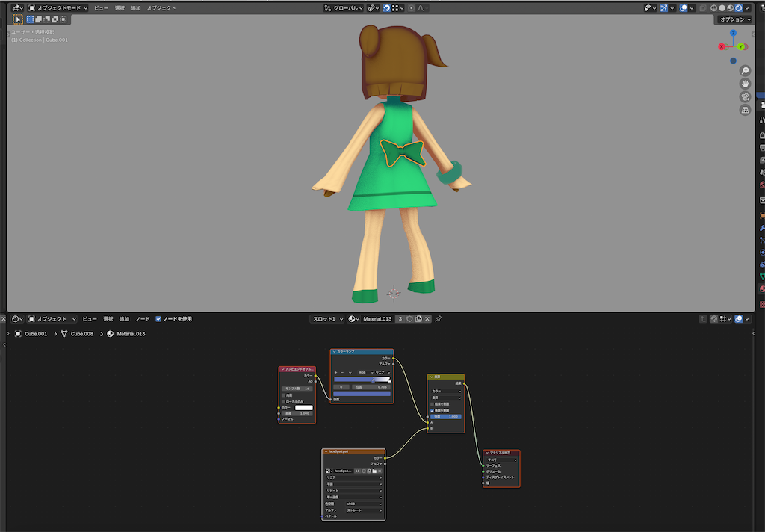This screenshot has width=765, height=532.
Task: Duplicate Material.013 with new material icon
Action: pos(418,319)
